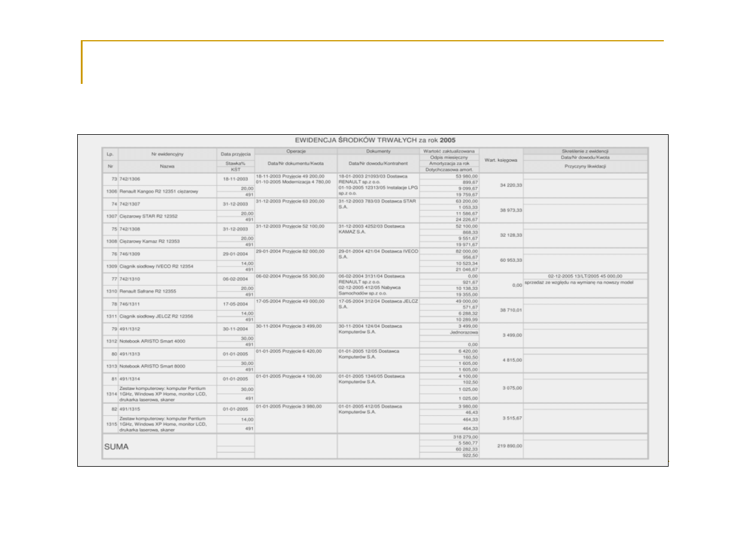The image size is (756, 535).
Task: Select the 'Wart. księgowa' column header
Action: click(x=501, y=160)
